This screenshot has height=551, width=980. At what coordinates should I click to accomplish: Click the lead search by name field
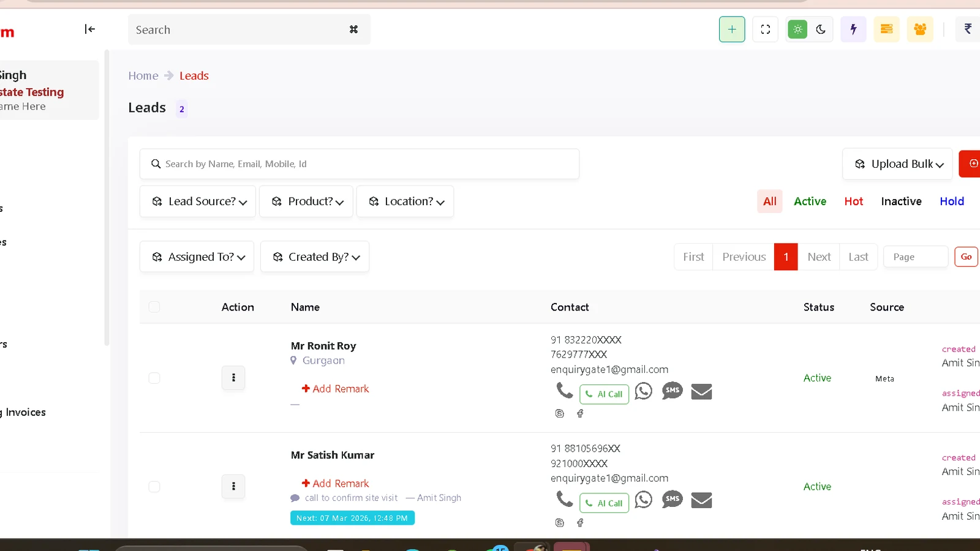pos(360,164)
